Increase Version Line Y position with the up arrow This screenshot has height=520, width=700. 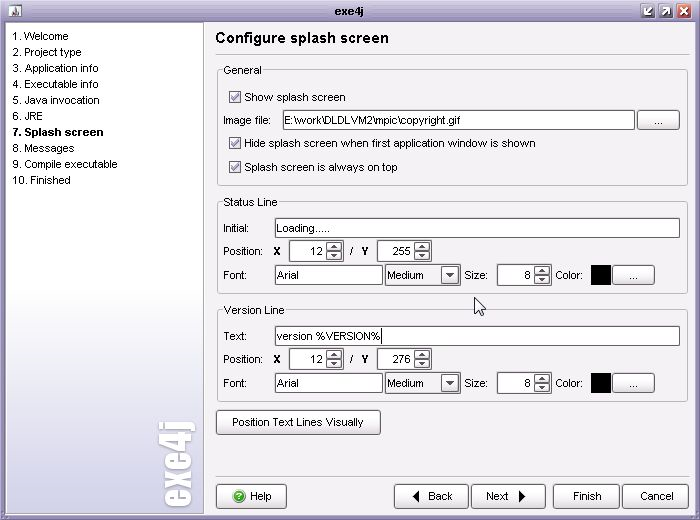pyautogui.click(x=421, y=354)
